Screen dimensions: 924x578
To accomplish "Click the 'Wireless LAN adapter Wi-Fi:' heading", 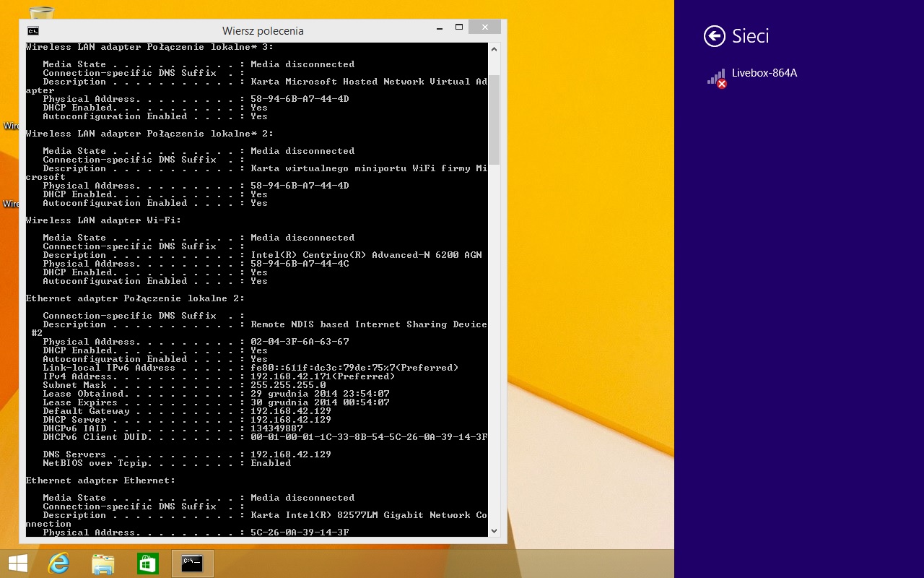I will coord(103,220).
